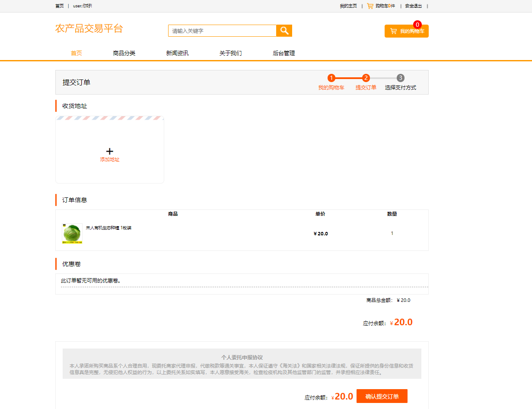Click the cabbage product thumbnail

[x=72, y=233]
